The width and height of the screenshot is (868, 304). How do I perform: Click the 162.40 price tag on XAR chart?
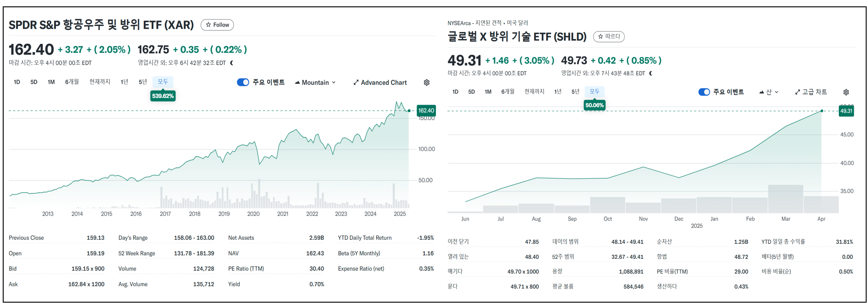pyautogui.click(x=426, y=111)
